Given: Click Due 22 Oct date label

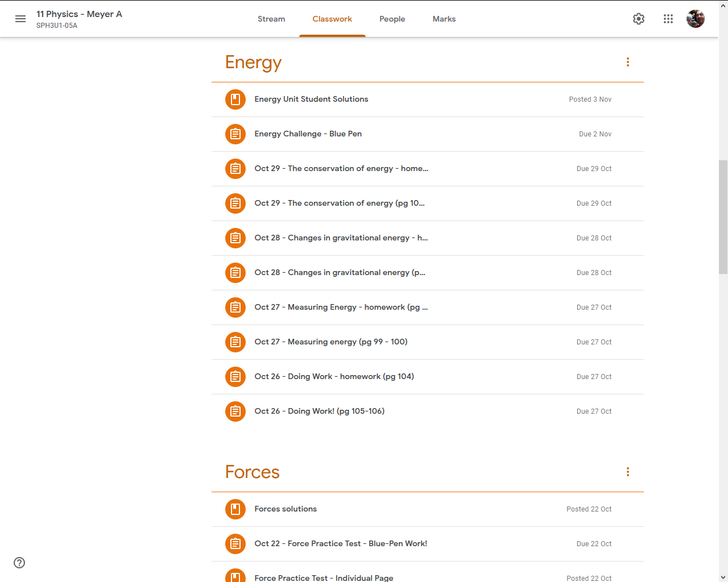Looking at the screenshot, I should (594, 544).
